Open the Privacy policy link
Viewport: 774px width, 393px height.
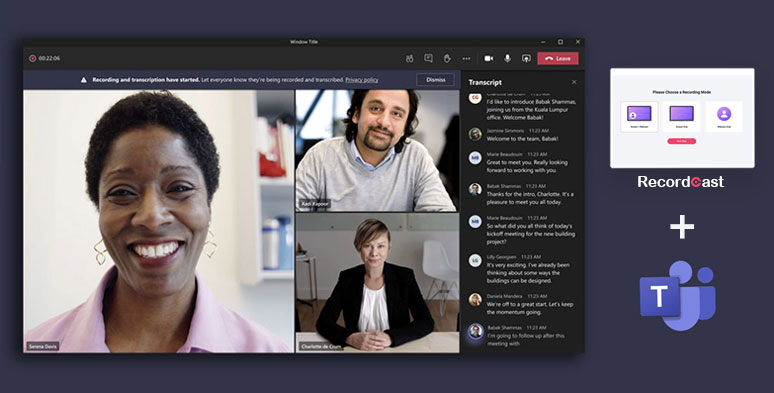coord(361,79)
